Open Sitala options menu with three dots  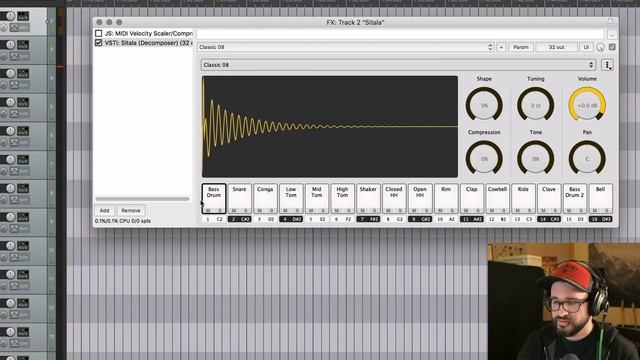(607, 65)
